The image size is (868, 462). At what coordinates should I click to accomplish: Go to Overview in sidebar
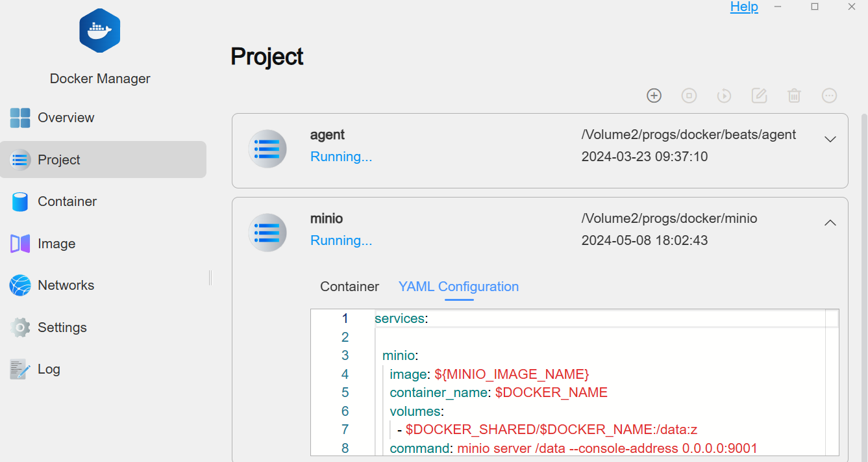tap(66, 118)
